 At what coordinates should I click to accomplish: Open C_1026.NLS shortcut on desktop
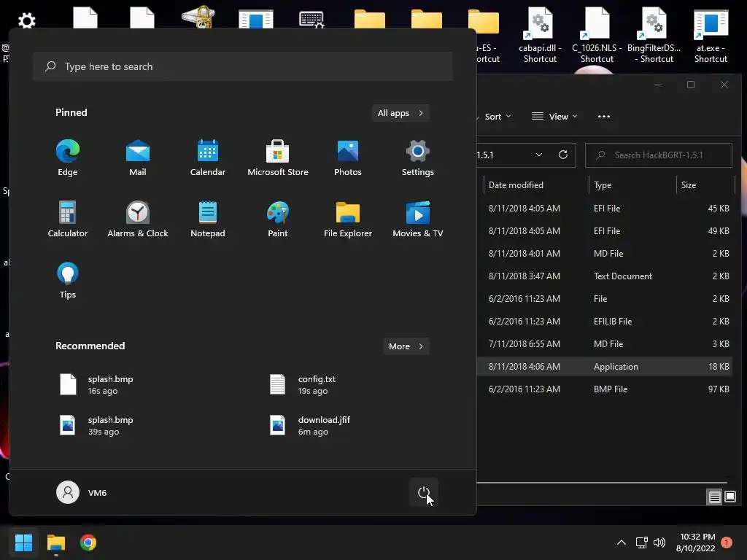click(x=597, y=36)
